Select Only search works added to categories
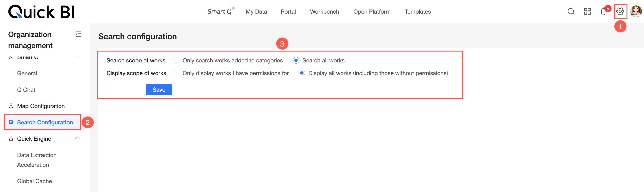The height and width of the screenshot is (192, 644). click(176, 60)
